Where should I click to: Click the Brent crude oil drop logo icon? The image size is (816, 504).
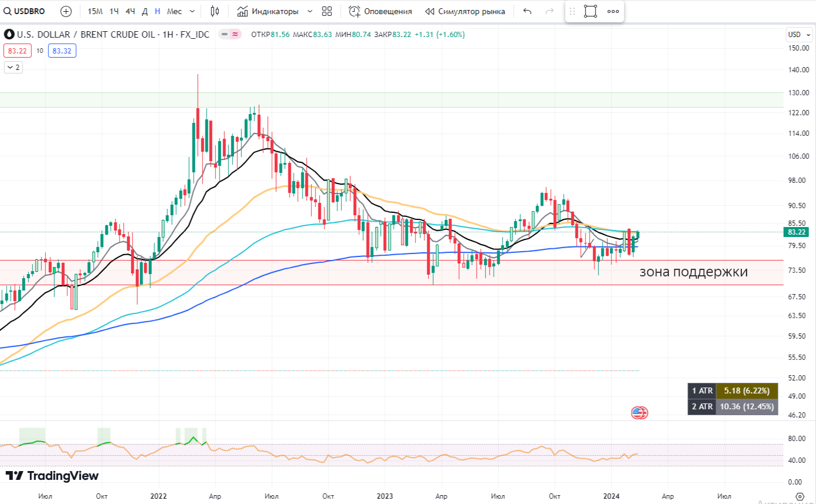(9, 34)
